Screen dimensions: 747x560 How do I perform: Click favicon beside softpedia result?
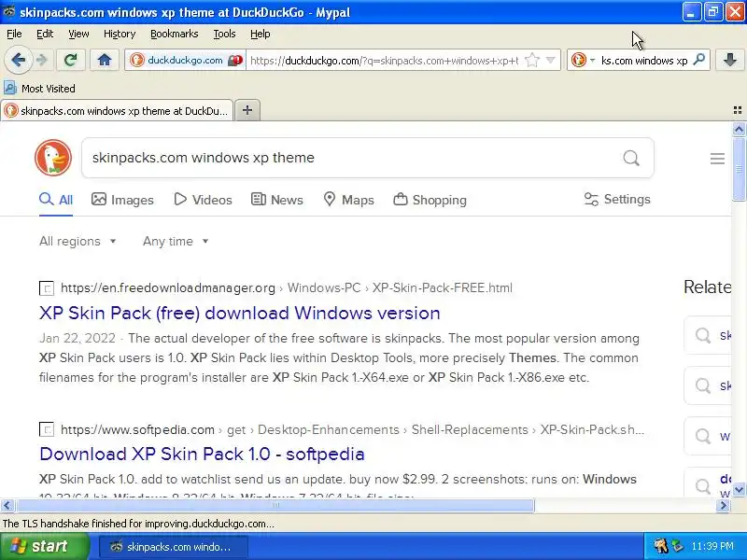coord(47,429)
